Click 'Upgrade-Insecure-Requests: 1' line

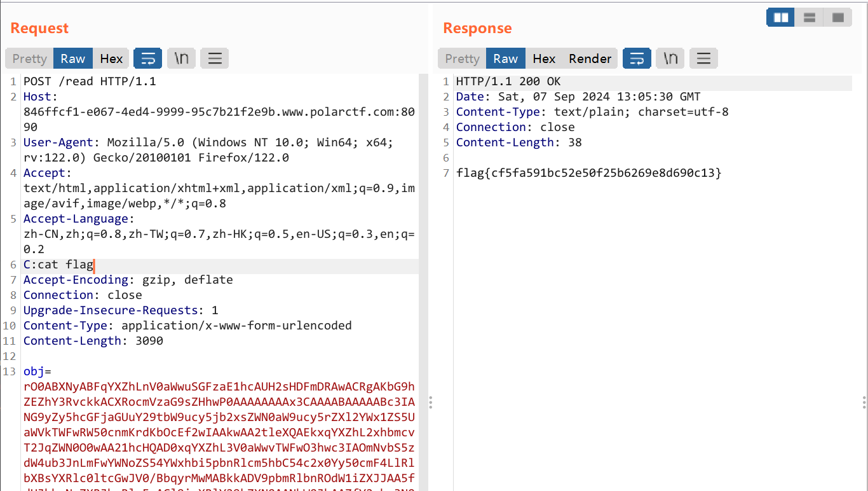point(121,310)
